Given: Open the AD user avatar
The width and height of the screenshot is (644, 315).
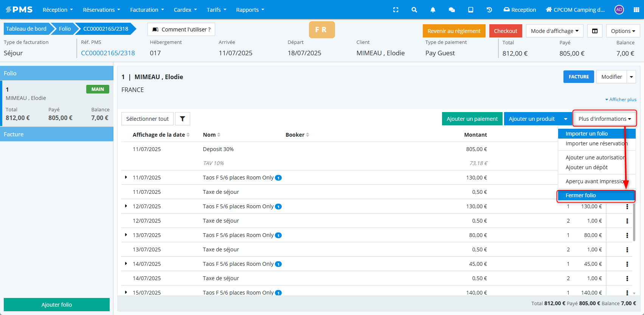Looking at the screenshot, I should click(619, 10).
